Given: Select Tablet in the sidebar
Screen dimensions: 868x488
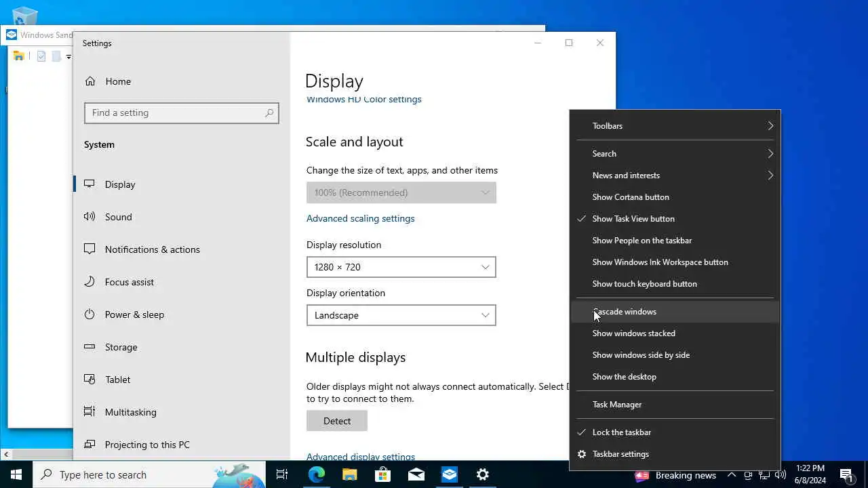Looking at the screenshot, I should point(182,380).
